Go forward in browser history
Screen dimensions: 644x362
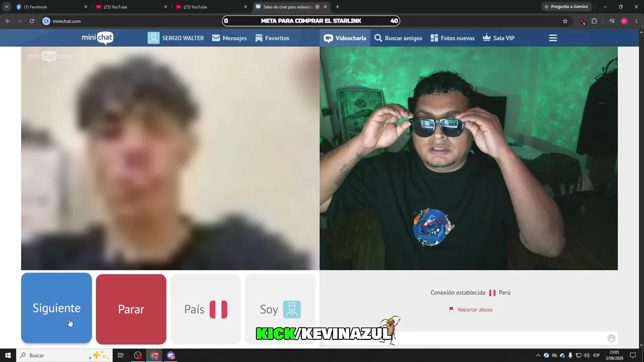pos(20,21)
